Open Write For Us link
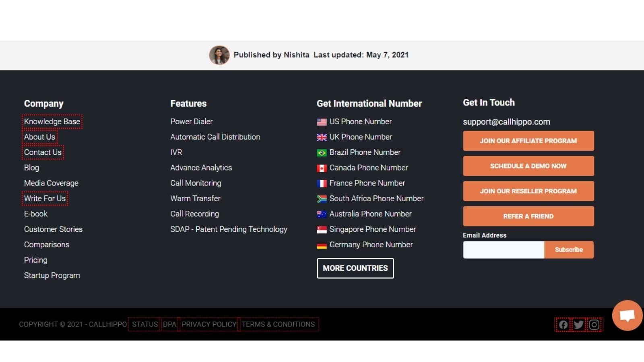Viewport: 644px width, 362px height. (x=45, y=198)
